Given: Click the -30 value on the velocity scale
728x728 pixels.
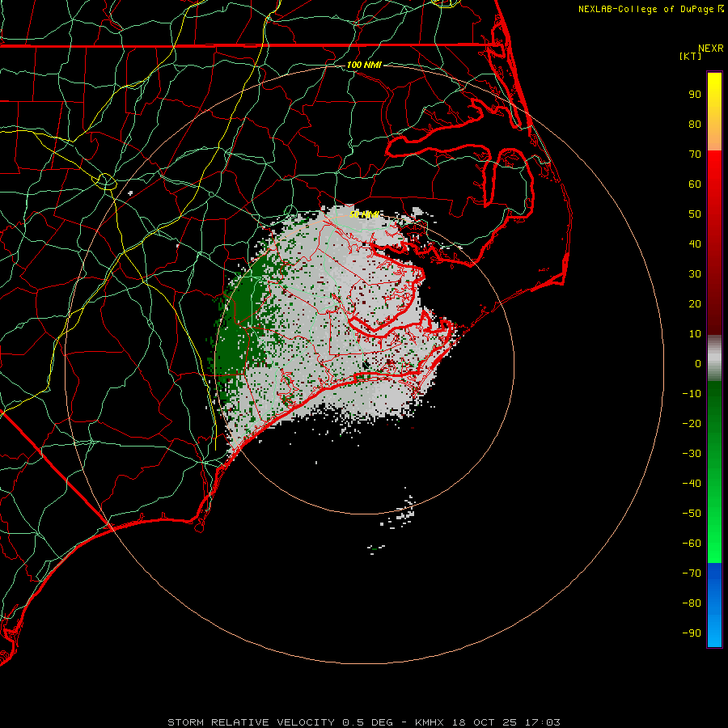Looking at the screenshot, I should 692,454.
